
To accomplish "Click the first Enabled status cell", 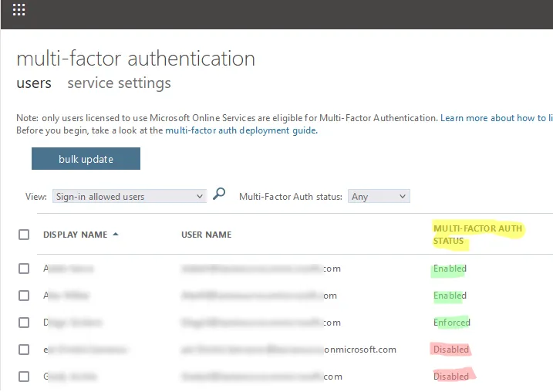I will tap(450, 269).
